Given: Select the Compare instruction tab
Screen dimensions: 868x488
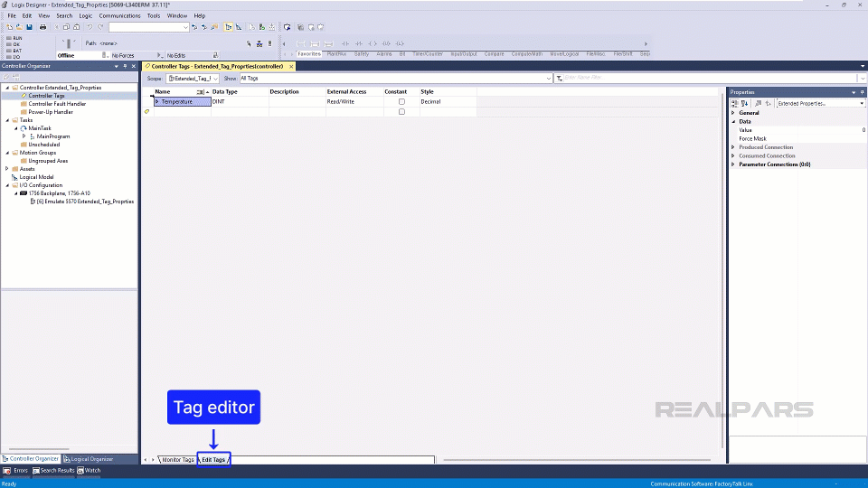Looking at the screenshot, I should (x=494, y=54).
